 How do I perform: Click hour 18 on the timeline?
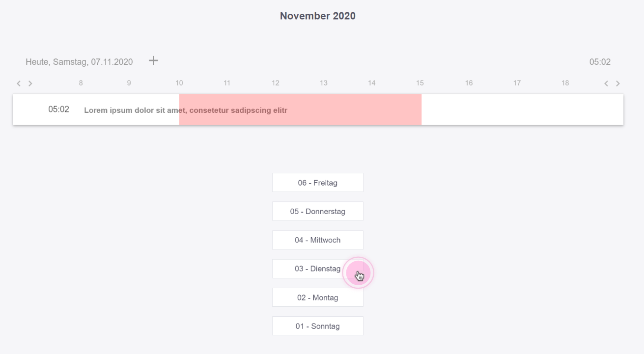tap(565, 83)
